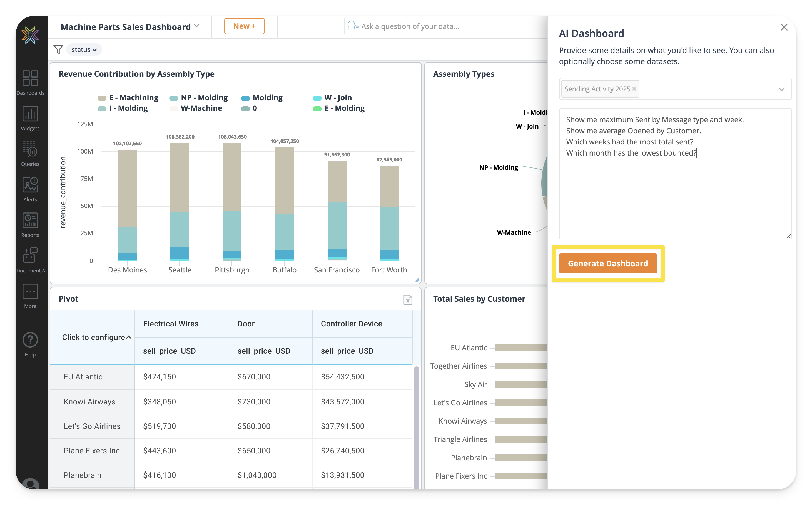Toggle E - Machining legend series
Screen dimensions: 812x505
tap(133, 98)
